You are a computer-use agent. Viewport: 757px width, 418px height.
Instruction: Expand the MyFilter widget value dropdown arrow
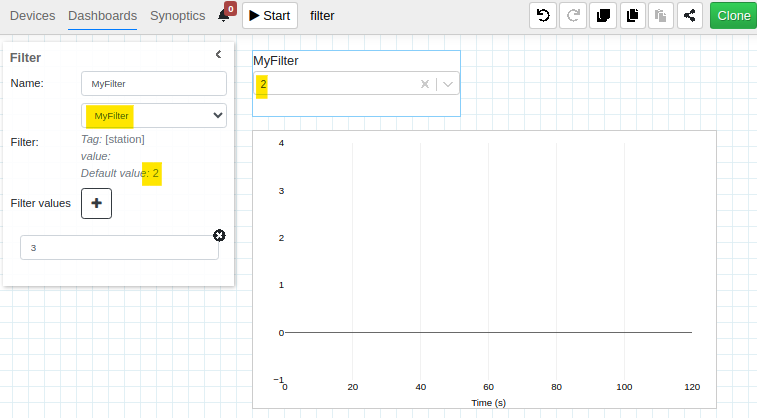coord(448,84)
